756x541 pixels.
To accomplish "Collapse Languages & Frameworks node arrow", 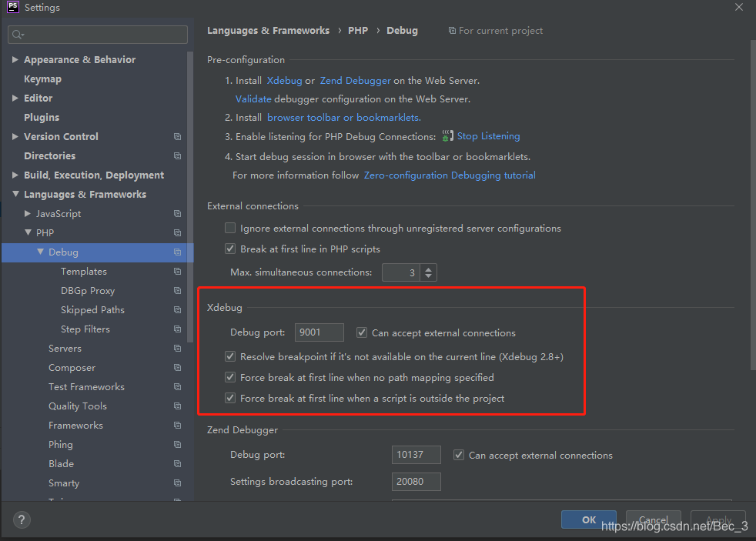I will pyautogui.click(x=15, y=194).
